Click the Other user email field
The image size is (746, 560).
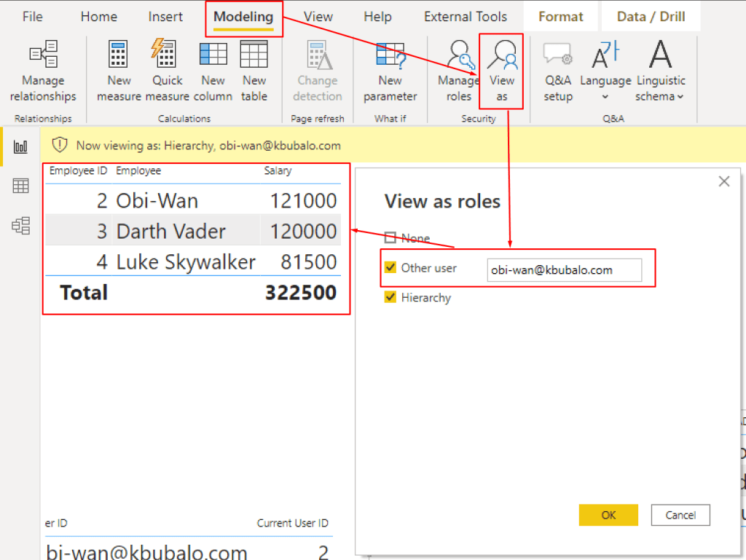[564, 269]
